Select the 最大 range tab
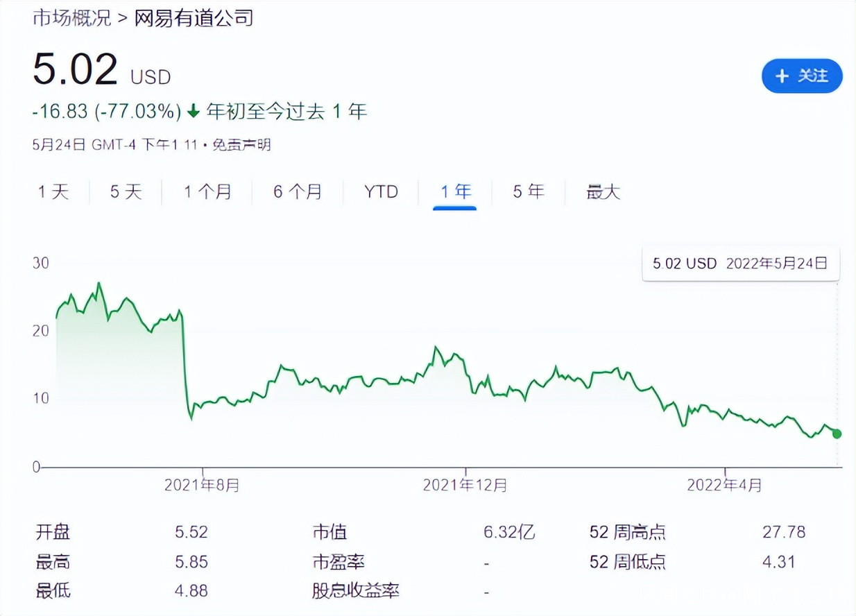The height and width of the screenshot is (616, 856). pyautogui.click(x=603, y=191)
